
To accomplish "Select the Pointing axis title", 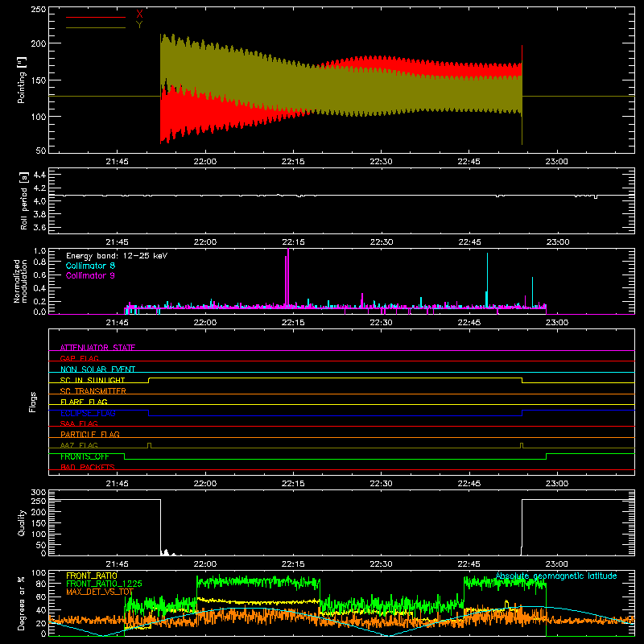I will pos(22,80).
